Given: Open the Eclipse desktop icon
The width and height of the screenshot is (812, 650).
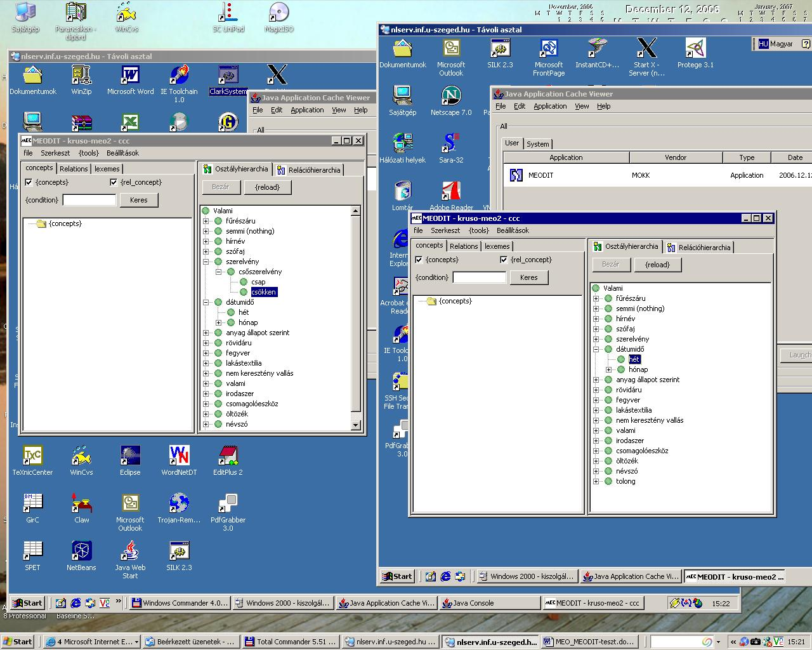Looking at the screenshot, I should click(130, 460).
